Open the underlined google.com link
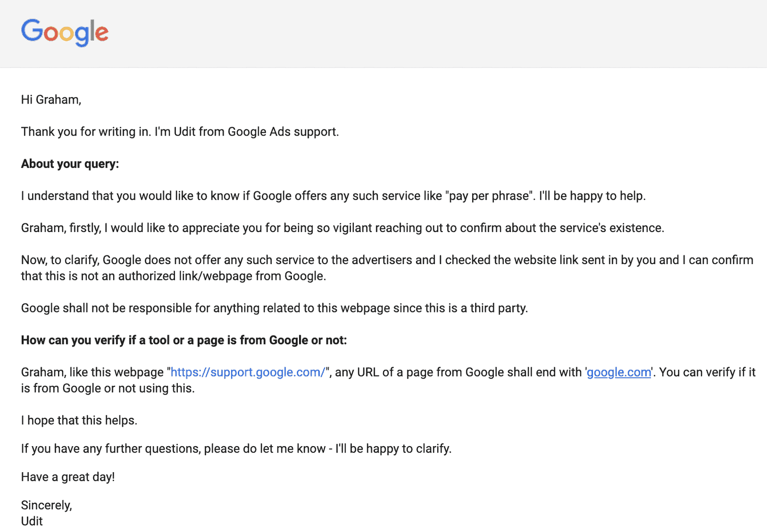Viewport: 767px width, 532px height. click(x=619, y=372)
